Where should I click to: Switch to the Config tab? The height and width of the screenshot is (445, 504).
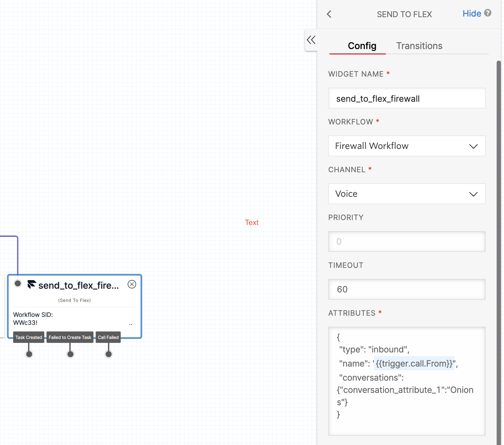(x=362, y=46)
